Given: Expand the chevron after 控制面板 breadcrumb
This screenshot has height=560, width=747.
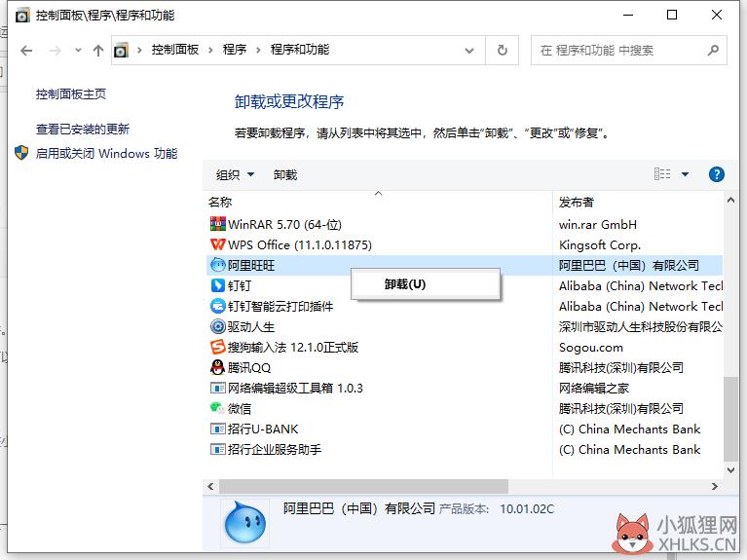Looking at the screenshot, I should [x=210, y=50].
